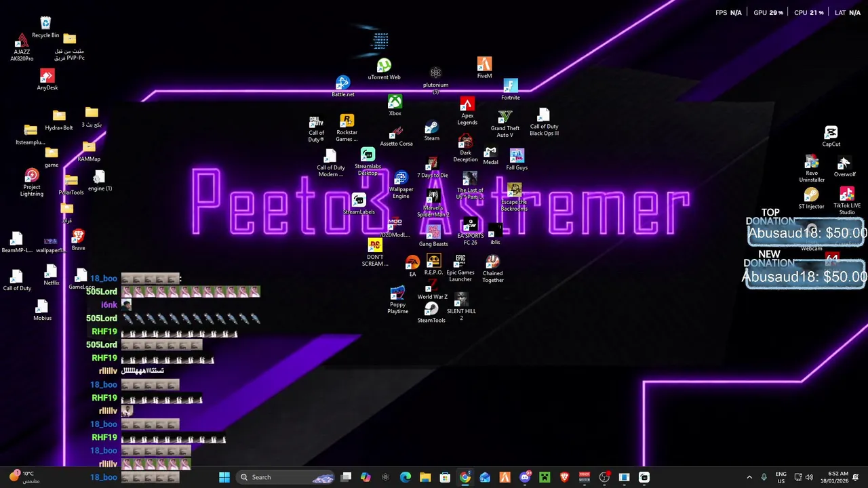868x488 pixels.
Task: Open File Explorer from the taskbar
Action: coord(425,477)
